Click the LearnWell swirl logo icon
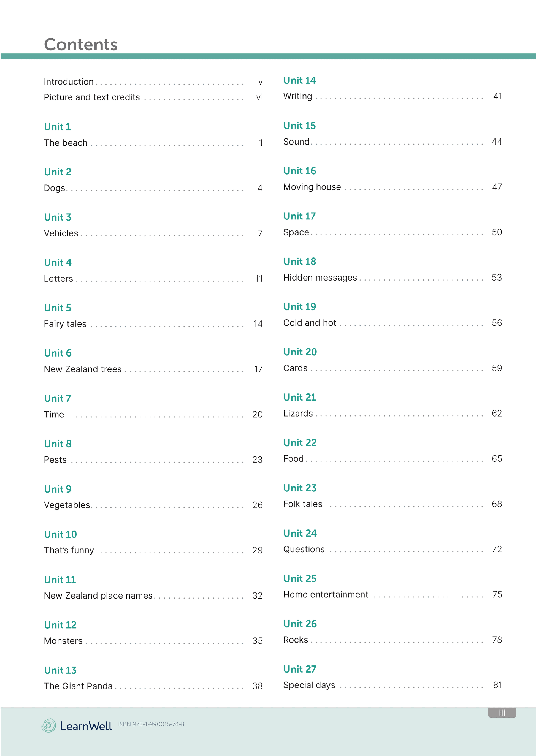This screenshot has width=536, height=756. [49, 725]
